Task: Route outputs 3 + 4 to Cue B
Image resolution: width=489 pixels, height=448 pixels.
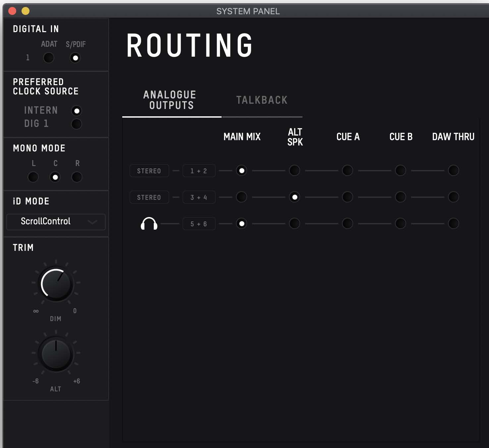Action: pos(401,197)
